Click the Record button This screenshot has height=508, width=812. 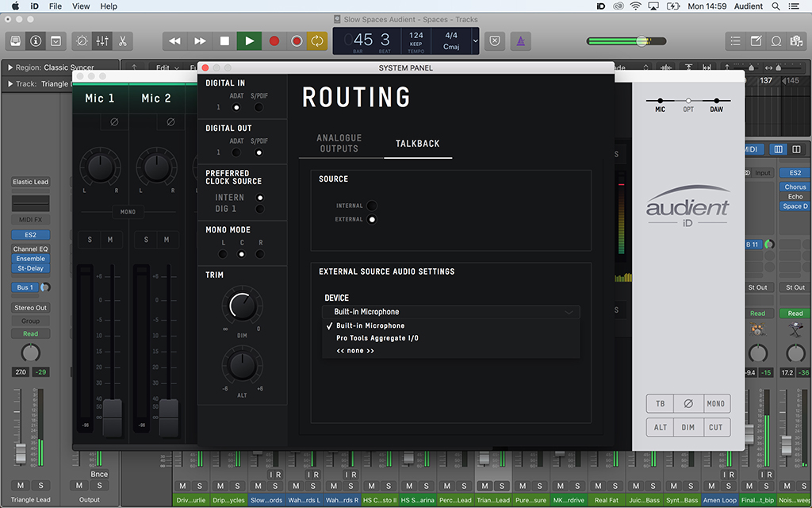pos(274,40)
